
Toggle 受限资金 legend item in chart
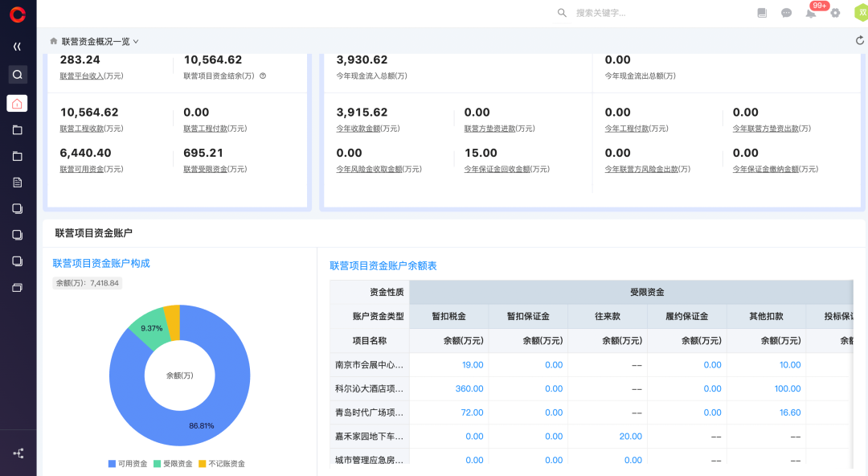click(173, 464)
